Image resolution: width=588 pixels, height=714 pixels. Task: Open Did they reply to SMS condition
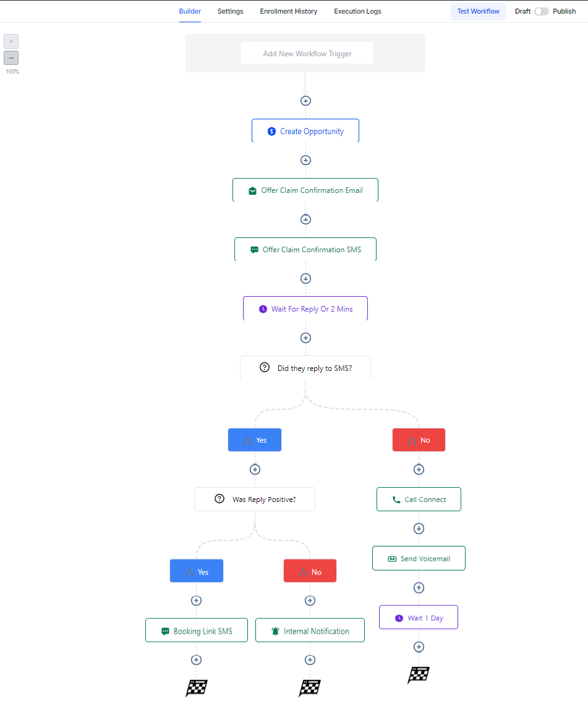(x=305, y=367)
